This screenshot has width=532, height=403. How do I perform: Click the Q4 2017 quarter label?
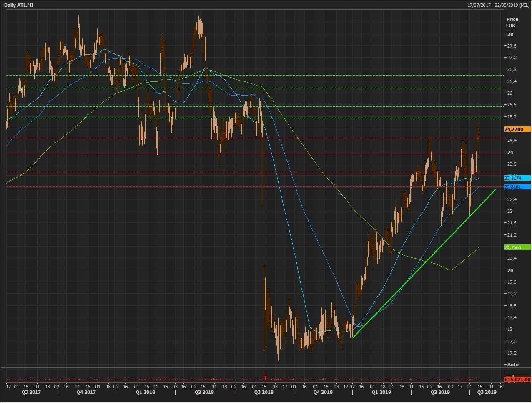(x=86, y=392)
